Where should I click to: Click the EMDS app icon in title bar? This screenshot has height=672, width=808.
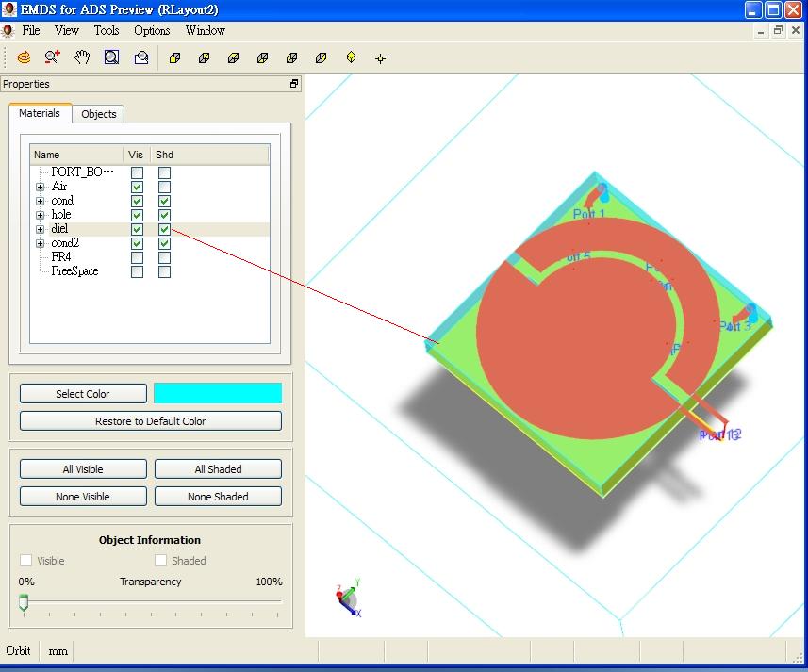coord(8,9)
